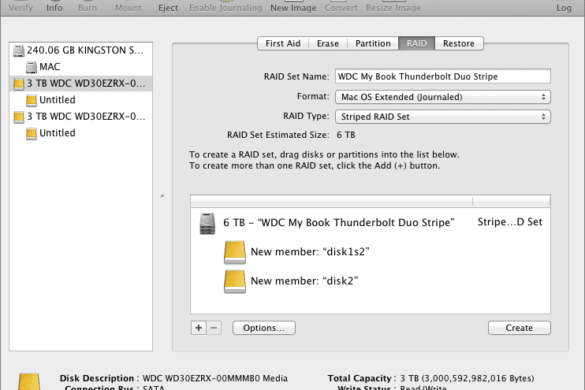Switch to the First Aid tab
The height and width of the screenshot is (390, 585).
click(x=283, y=43)
